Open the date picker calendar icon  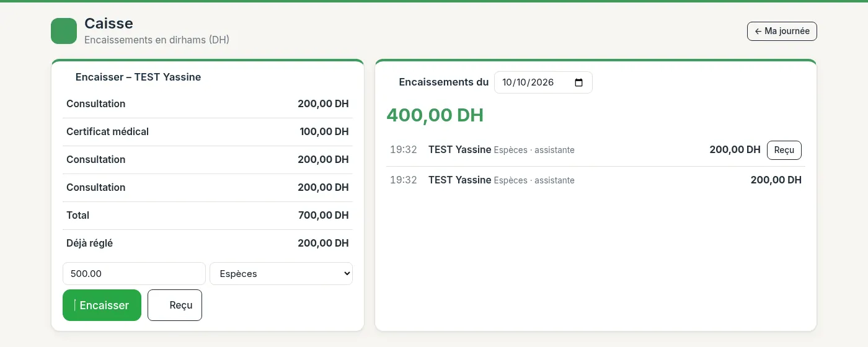pos(579,82)
